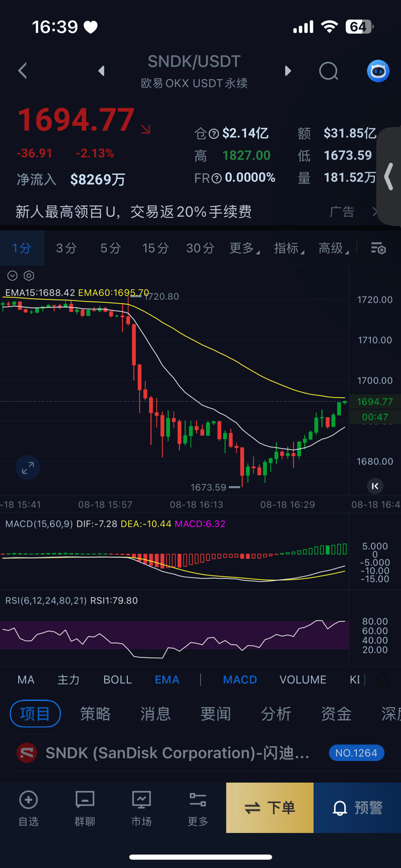The image size is (401, 868).
Task: Switch to the 策略 tab
Action: pos(95,713)
